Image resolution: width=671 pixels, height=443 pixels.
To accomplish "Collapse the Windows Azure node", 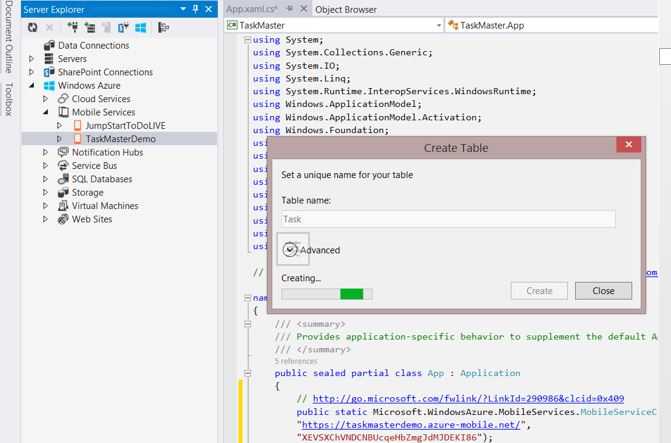I will point(32,86).
